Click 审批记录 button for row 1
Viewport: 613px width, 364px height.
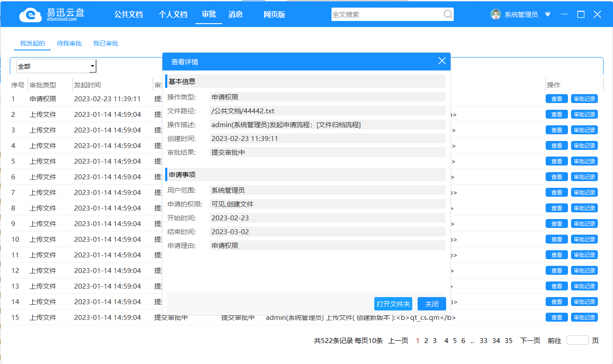click(x=584, y=99)
